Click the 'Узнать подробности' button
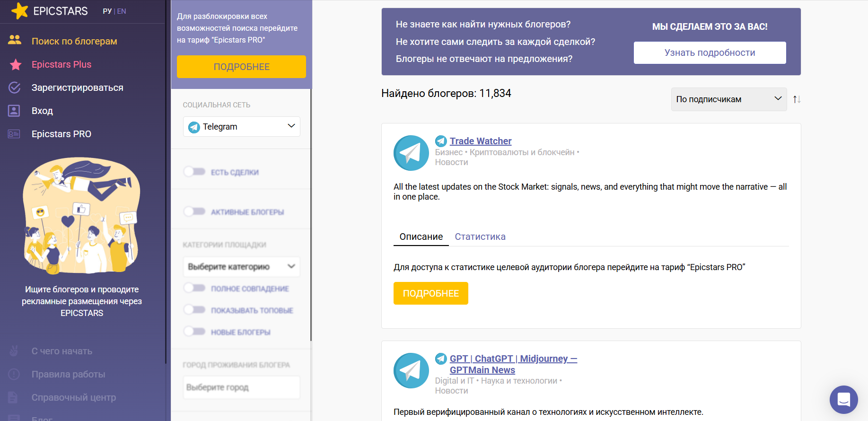This screenshot has height=421, width=868. [x=710, y=53]
